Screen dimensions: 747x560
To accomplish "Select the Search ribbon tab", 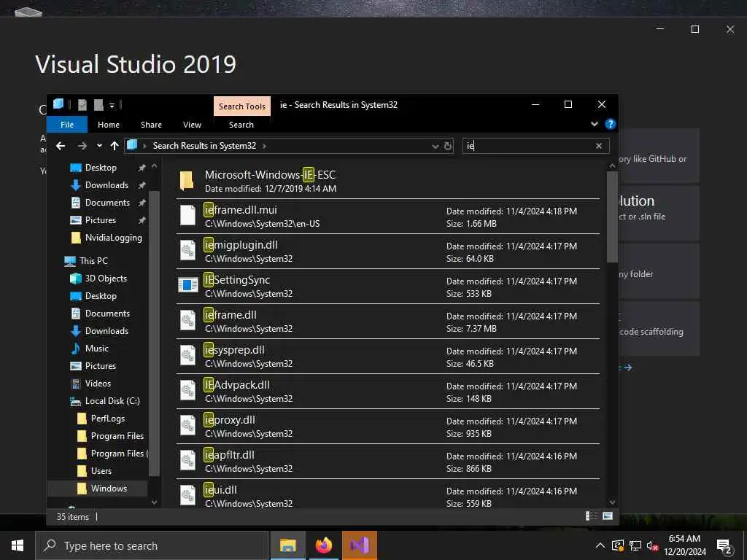I will pyautogui.click(x=241, y=125).
